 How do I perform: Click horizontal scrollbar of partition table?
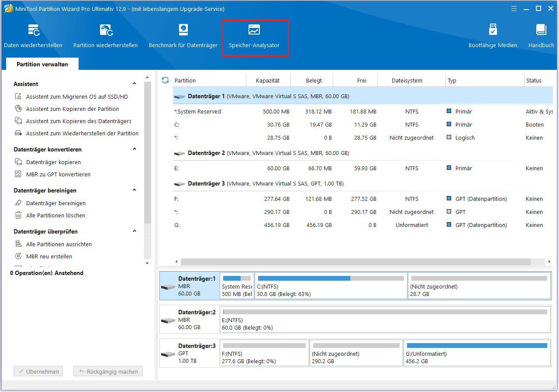coord(355,262)
